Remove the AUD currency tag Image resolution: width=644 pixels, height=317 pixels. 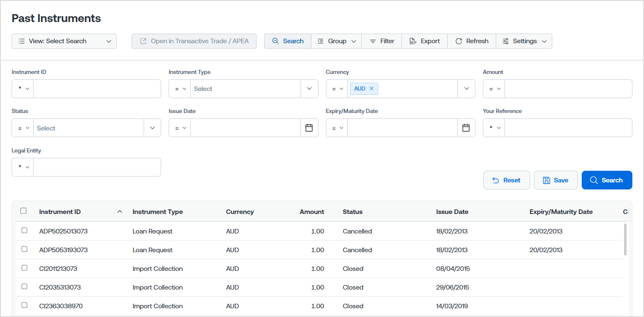372,88
